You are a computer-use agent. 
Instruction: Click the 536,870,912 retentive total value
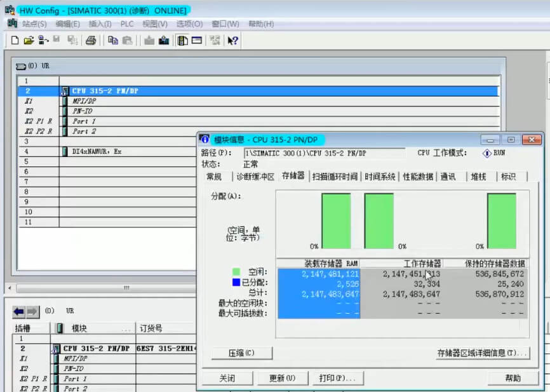(499, 294)
